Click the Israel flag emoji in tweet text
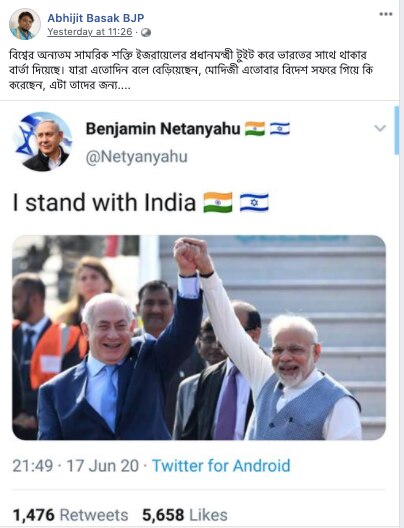The image size is (404, 528). [x=254, y=202]
